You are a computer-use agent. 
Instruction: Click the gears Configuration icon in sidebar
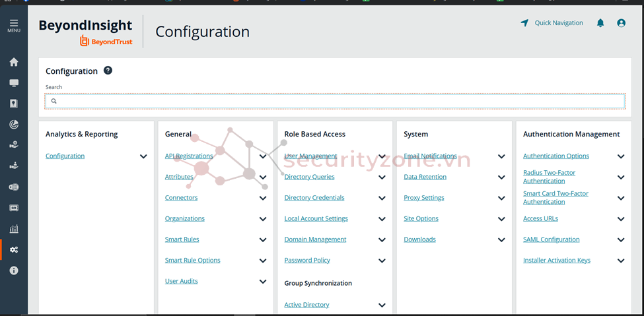coord(14,250)
